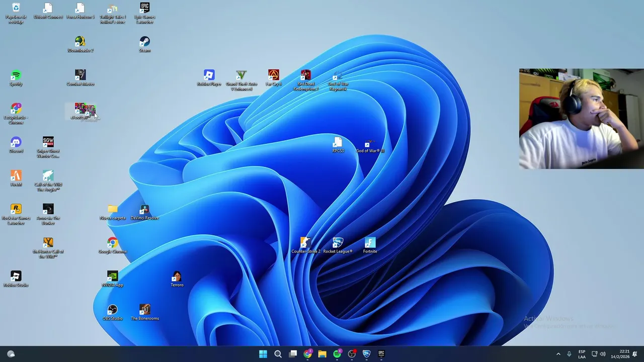Select the Roblox Player shortcut
This screenshot has height=362, width=644.
(209, 78)
